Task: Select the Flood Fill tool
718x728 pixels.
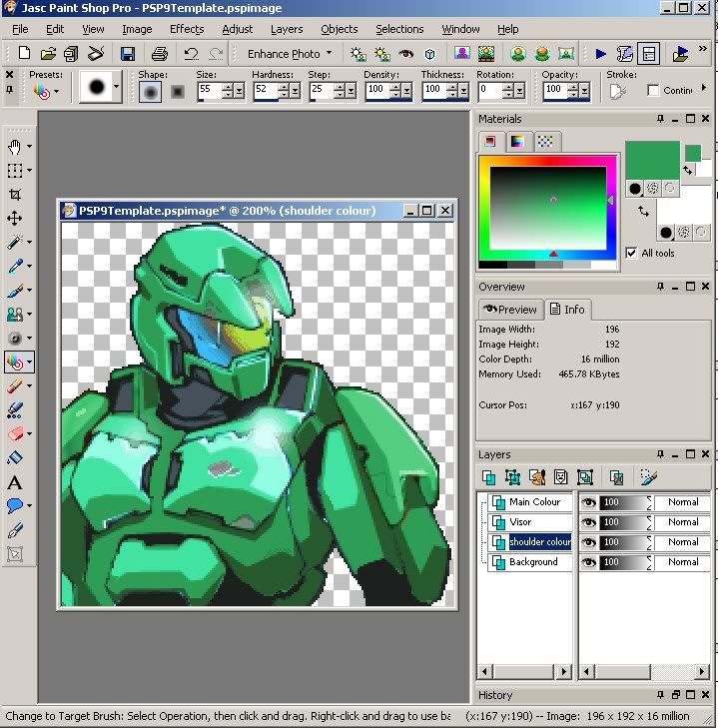Action: (x=15, y=458)
